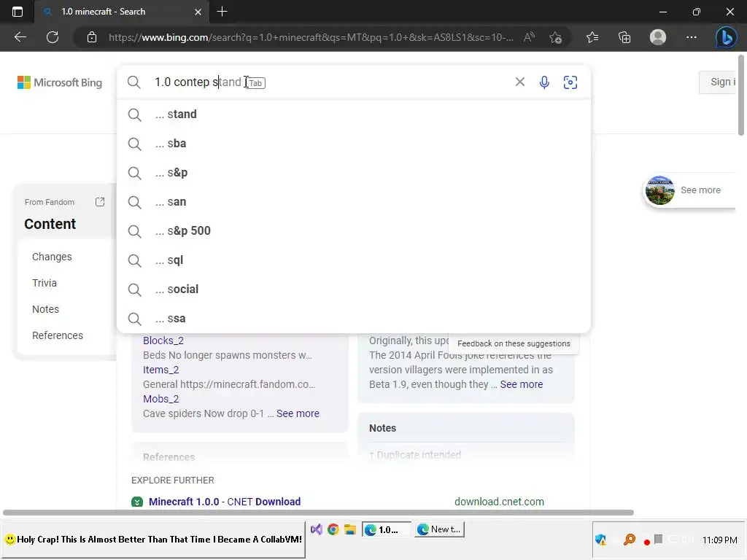
Task: Open File Explorer from the taskbar
Action: coord(350,529)
